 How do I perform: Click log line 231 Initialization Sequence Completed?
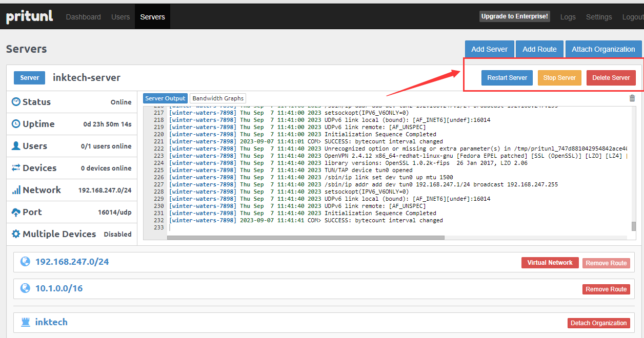(303, 213)
